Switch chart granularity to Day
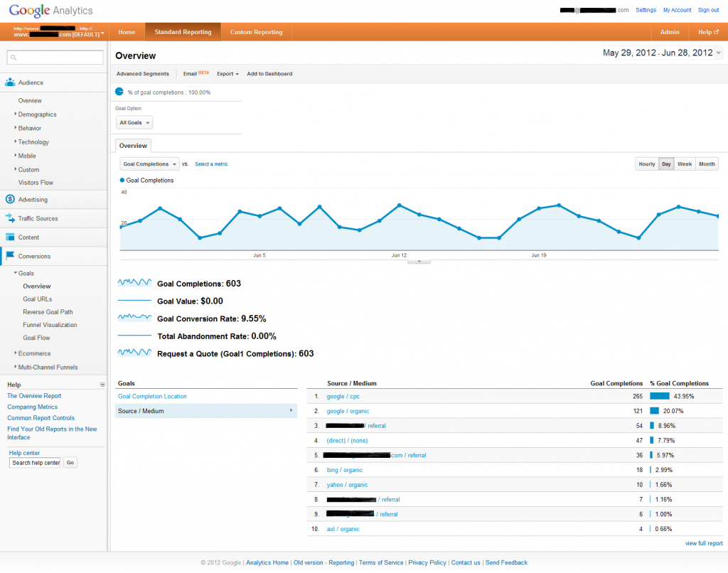 coord(666,164)
